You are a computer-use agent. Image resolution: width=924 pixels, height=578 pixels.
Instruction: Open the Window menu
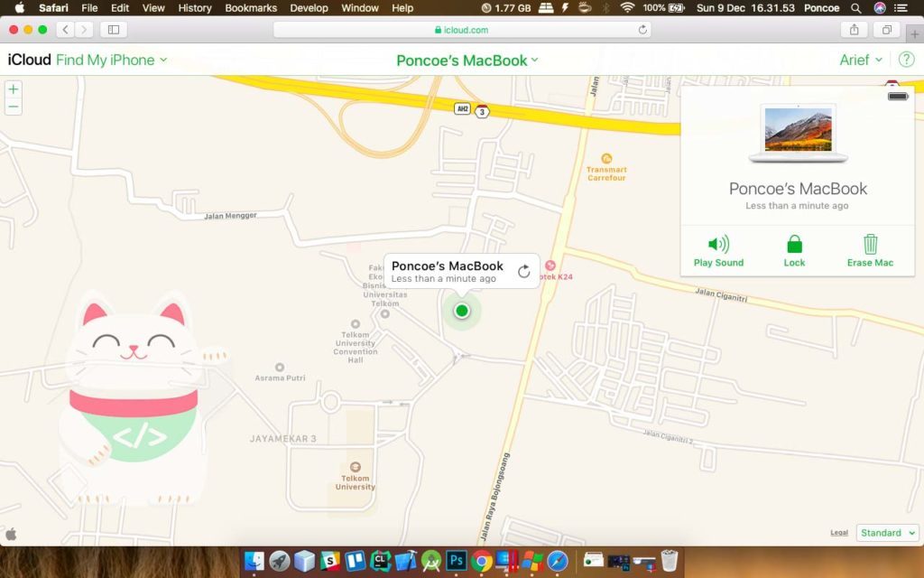(359, 8)
